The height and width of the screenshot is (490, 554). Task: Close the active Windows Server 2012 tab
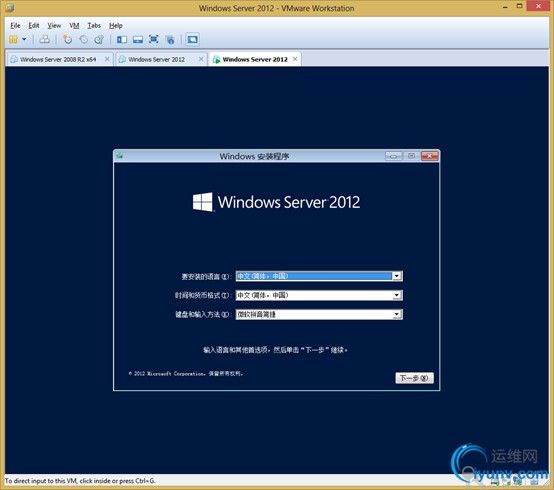point(295,59)
